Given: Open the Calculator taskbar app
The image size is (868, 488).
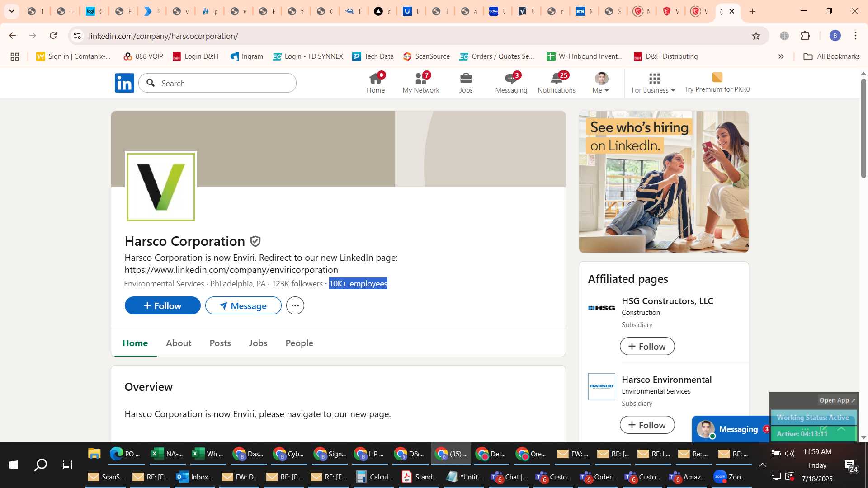Looking at the screenshot, I should pyautogui.click(x=374, y=477).
